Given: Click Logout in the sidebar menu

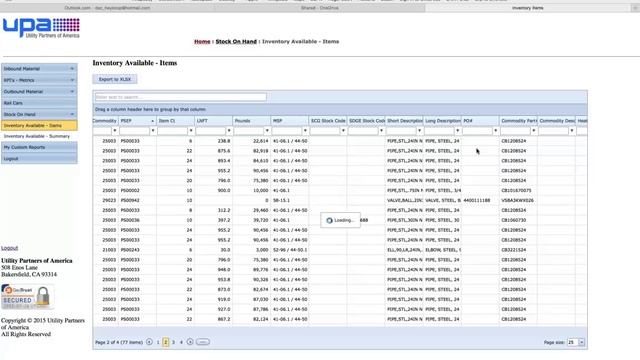Looking at the screenshot, I should point(39,158).
